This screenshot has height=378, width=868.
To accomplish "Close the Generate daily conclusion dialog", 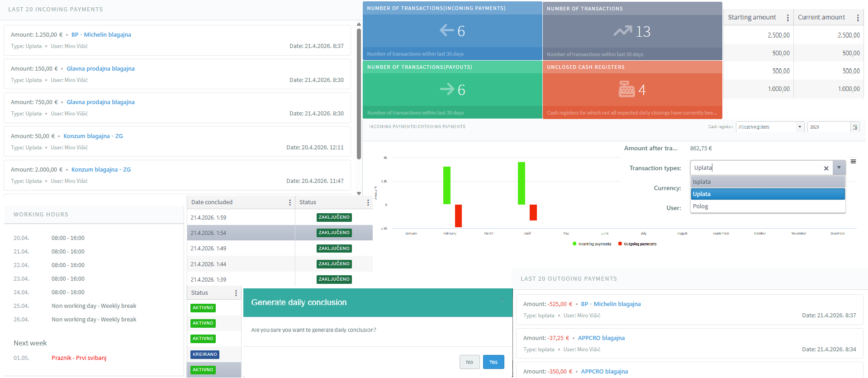I will pos(502,300).
